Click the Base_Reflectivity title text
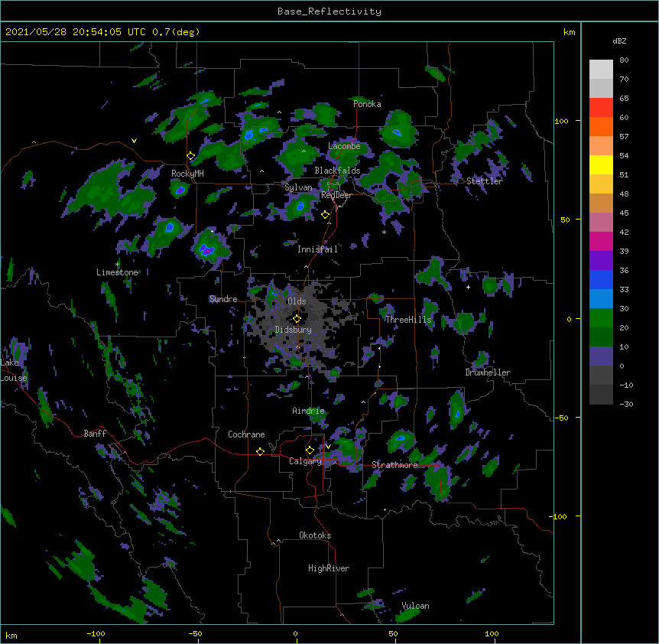The height and width of the screenshot is (644, 659). tap(329, 11)
